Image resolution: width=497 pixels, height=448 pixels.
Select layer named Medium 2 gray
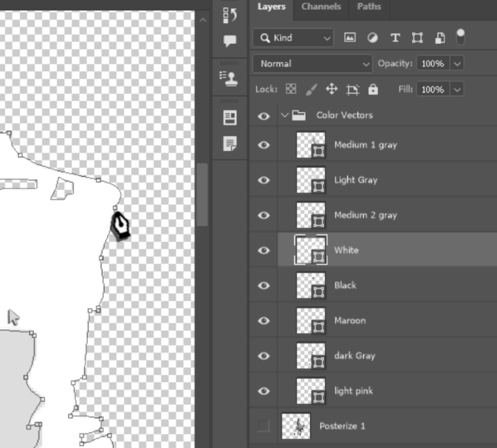(365, 215)
